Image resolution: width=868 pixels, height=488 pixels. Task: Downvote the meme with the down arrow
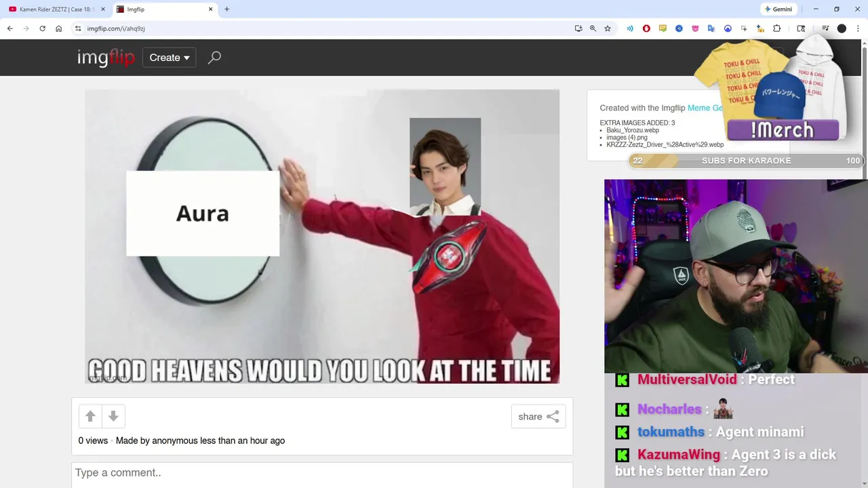(113, 417)
